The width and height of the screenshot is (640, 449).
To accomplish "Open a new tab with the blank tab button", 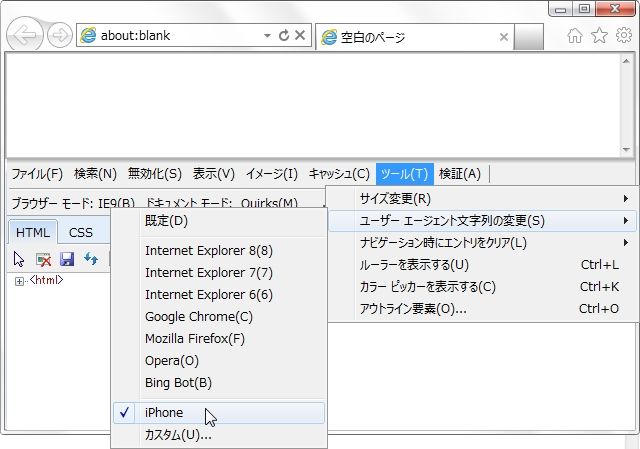I will [x=529, y=37].
